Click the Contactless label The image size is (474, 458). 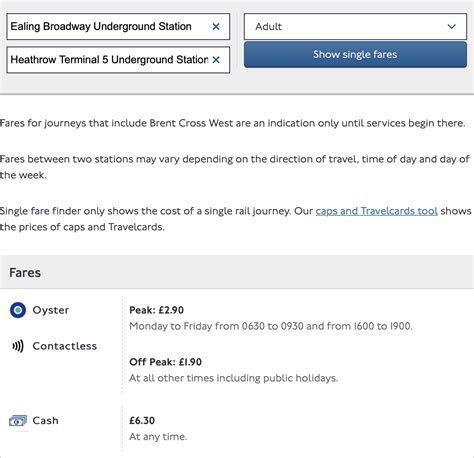(x=65, y=346)
